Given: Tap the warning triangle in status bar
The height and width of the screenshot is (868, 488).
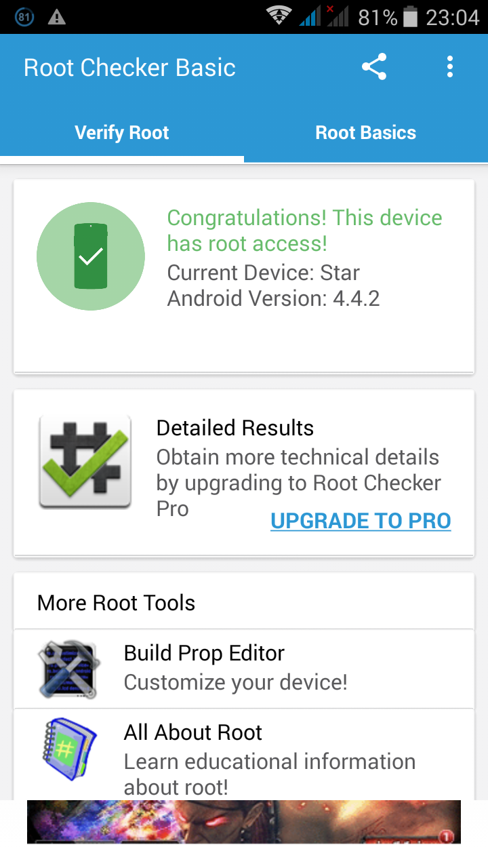Looking at the screenshot, I should pos(57,17).
